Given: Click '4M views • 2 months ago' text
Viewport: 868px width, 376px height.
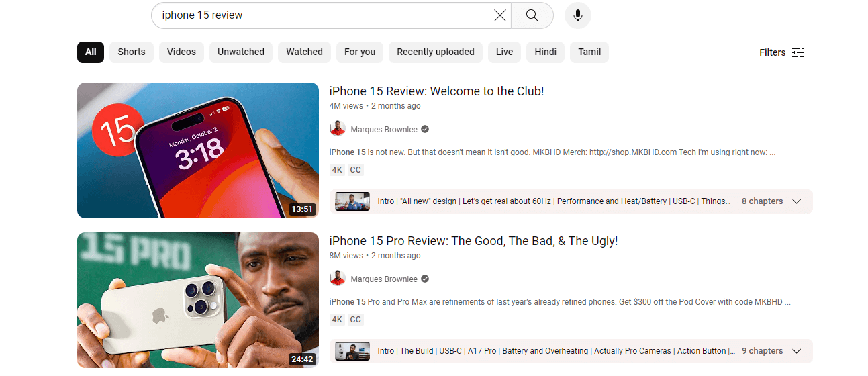Looking at the screenshot, I should 375,106.
